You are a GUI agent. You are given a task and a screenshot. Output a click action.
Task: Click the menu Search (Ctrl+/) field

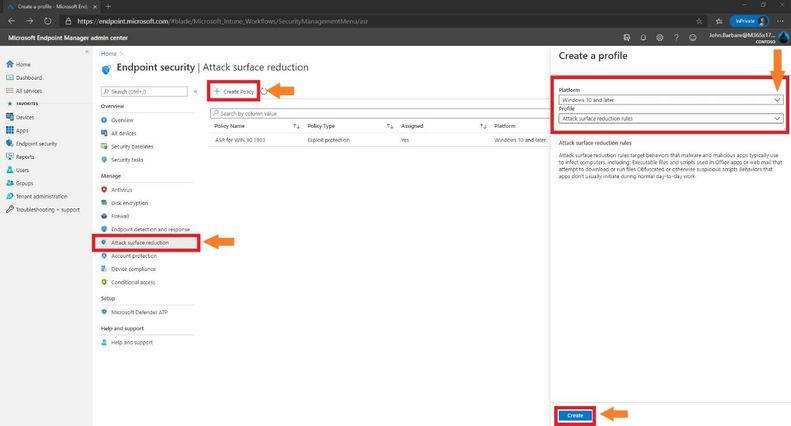[144, 91]
